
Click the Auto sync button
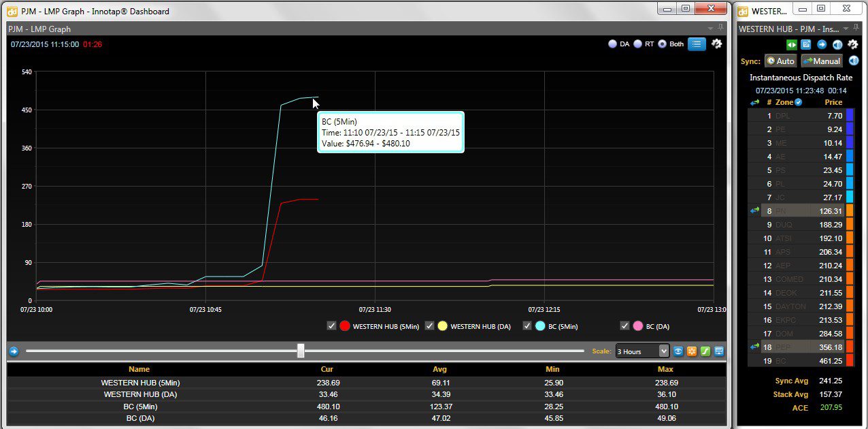[x=780, y=61]
